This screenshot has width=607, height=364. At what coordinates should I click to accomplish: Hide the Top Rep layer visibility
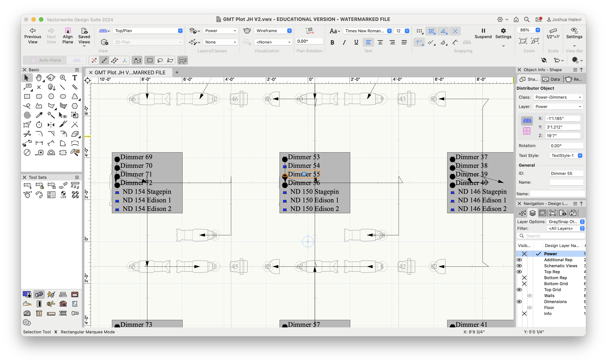519,272
